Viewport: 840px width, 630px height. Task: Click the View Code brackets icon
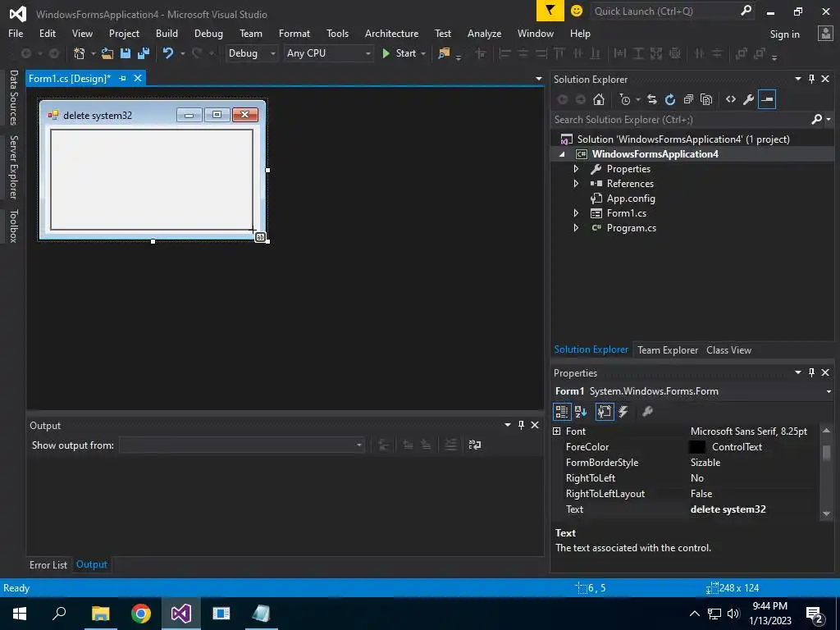tap(731, 99)
